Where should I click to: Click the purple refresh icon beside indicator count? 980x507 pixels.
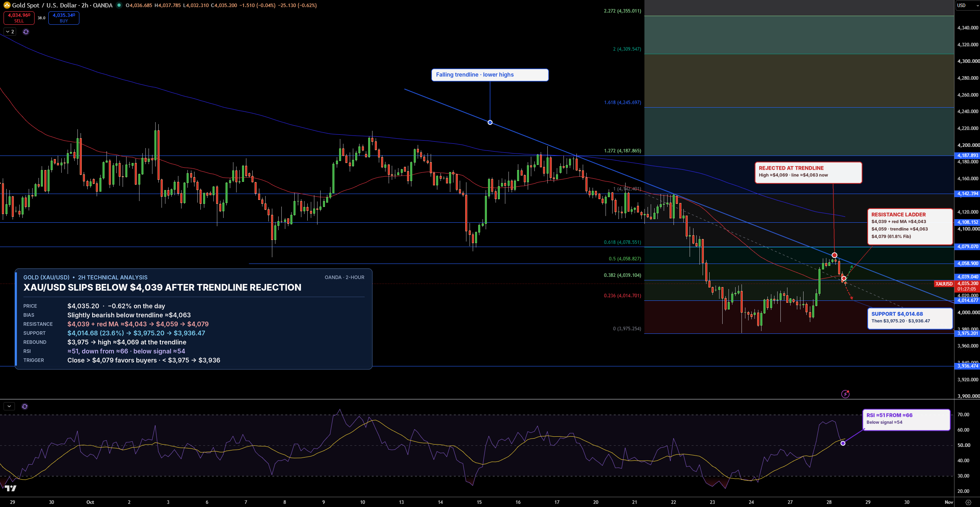pyautogui.click(x=26, y=32)
